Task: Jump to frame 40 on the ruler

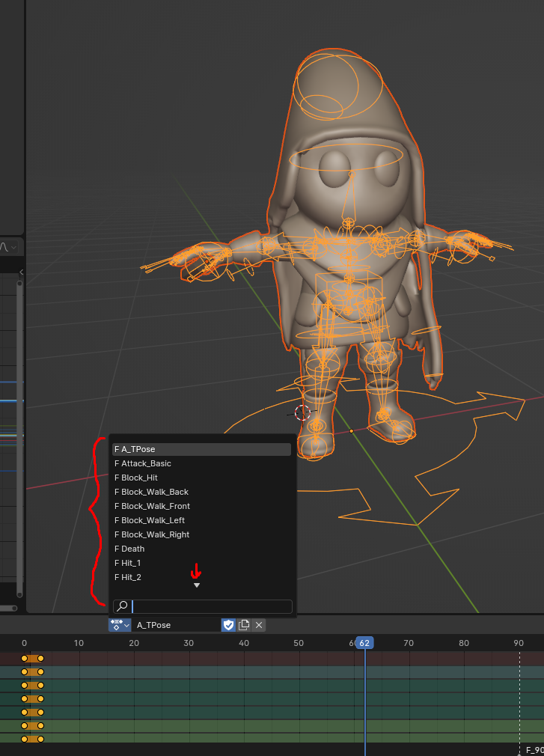Action: pos(244,643)
